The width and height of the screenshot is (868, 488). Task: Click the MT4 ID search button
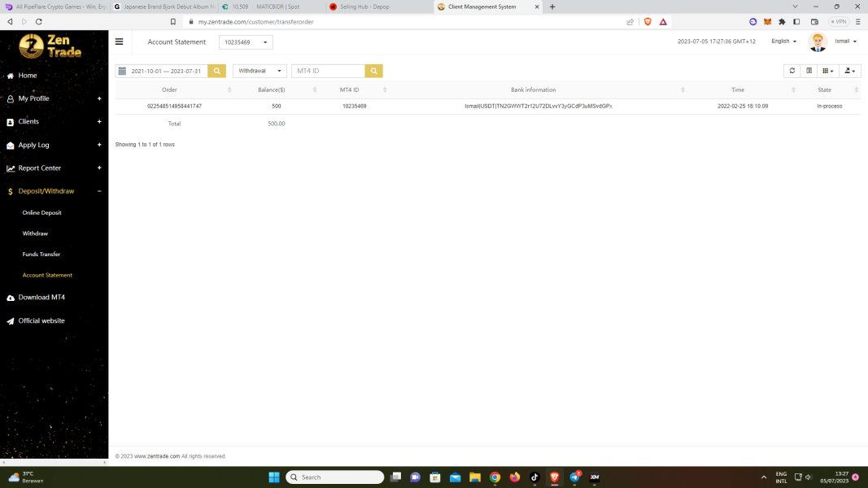click(x=373, y=71)
